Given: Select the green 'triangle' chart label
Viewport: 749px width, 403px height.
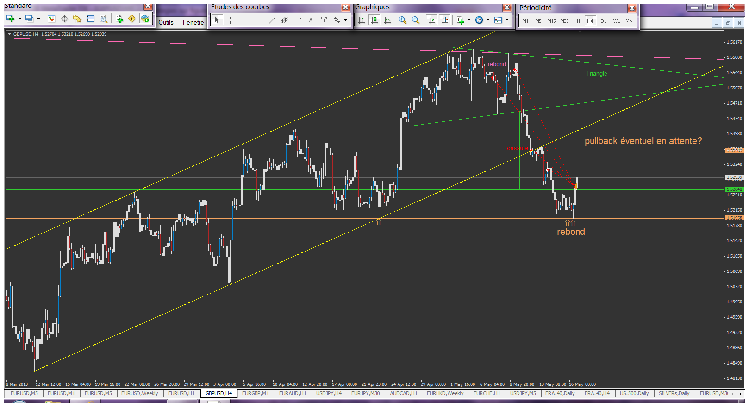Looking at the screenshot, I should coord(597,74).
